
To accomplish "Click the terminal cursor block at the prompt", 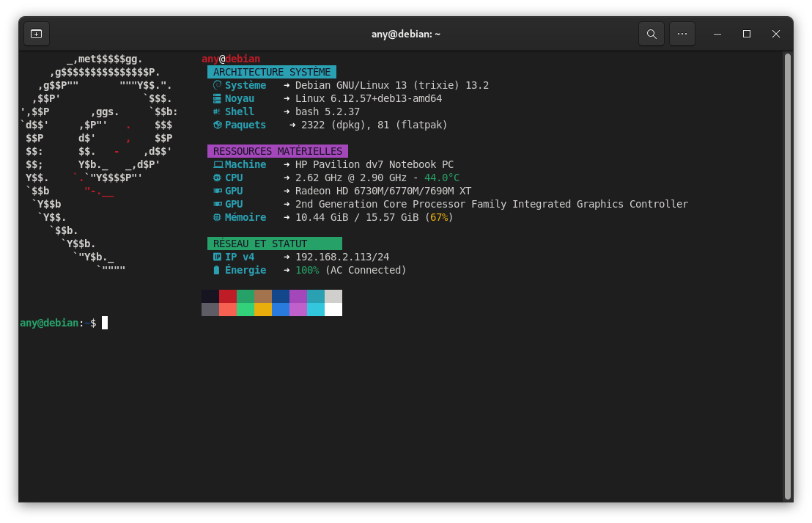I will point(105,323).
